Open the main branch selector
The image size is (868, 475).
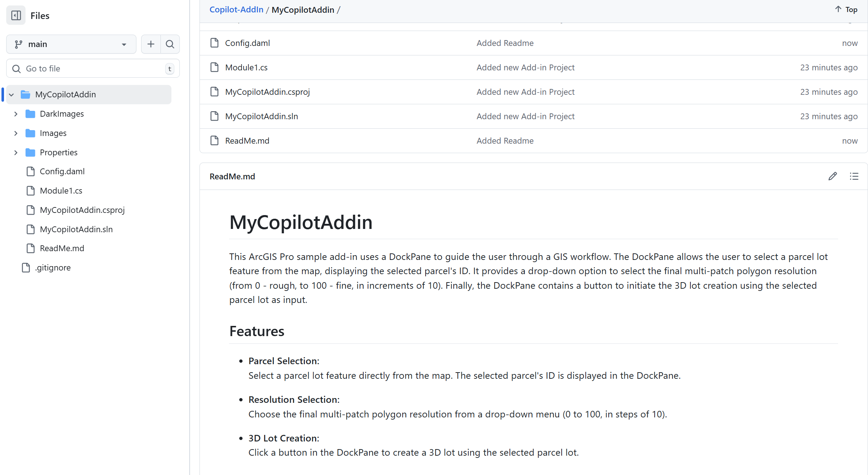point(71,44)
